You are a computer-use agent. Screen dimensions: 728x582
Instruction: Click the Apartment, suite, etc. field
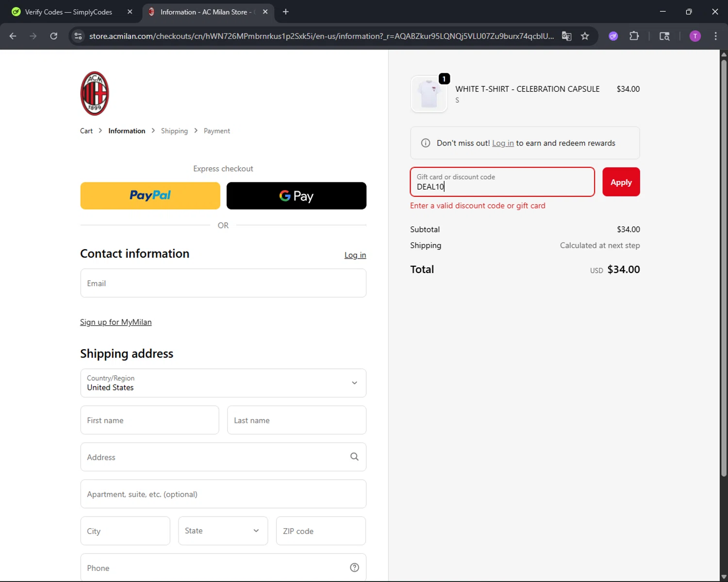coord(223,494)
